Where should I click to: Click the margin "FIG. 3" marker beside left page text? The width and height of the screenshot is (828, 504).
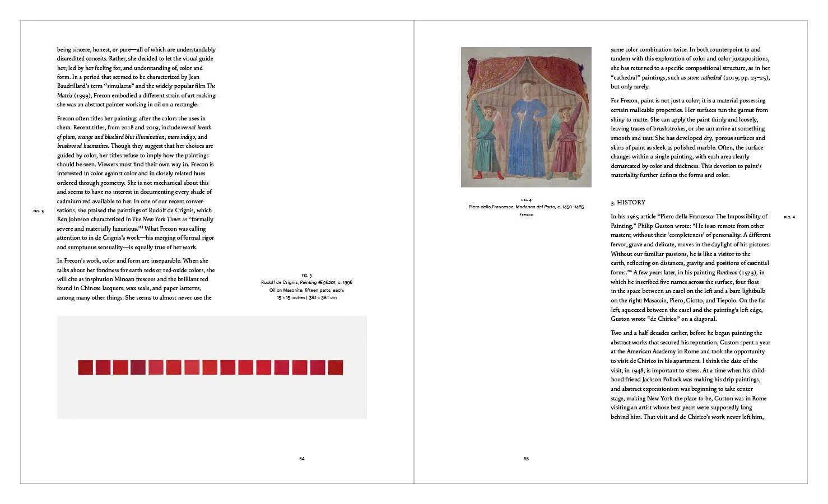tap(38, 211)
